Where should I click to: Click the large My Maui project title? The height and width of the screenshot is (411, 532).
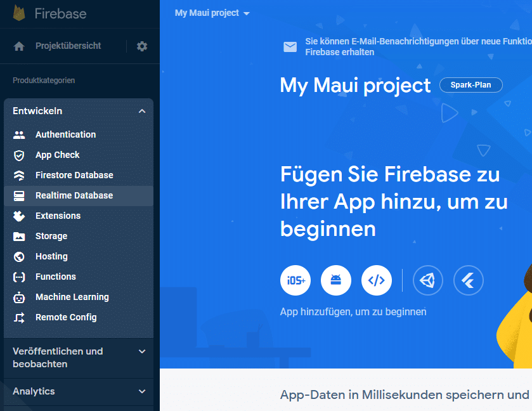(x=355, y=86)
